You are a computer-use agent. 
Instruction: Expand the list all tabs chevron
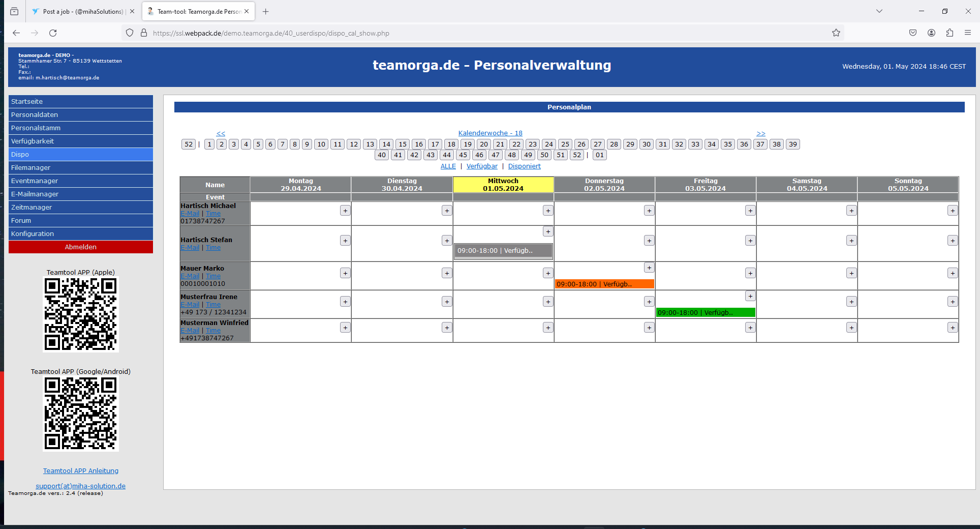coord(879,11)
